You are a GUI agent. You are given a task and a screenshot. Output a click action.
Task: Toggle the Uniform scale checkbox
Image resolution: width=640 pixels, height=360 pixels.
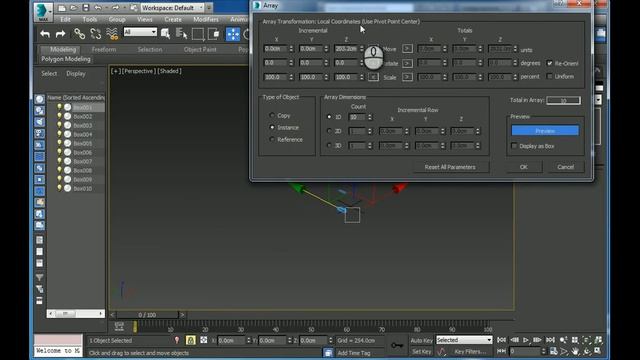point(549,76)
